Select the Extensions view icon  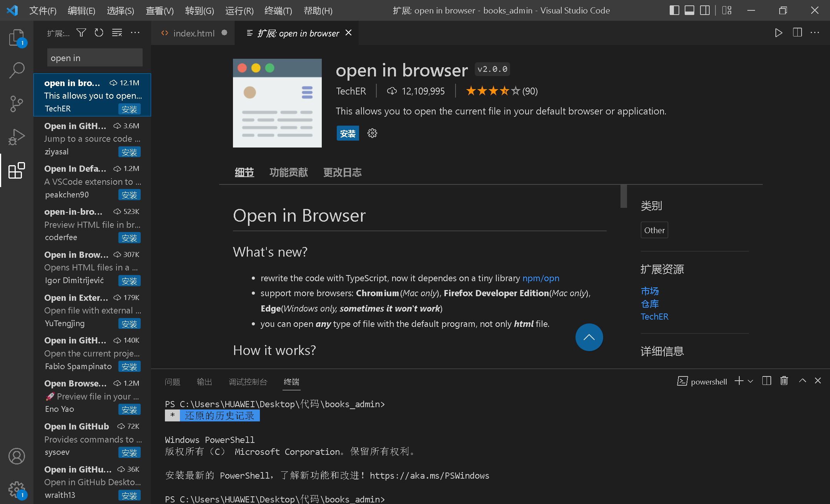tap(17, 170)
